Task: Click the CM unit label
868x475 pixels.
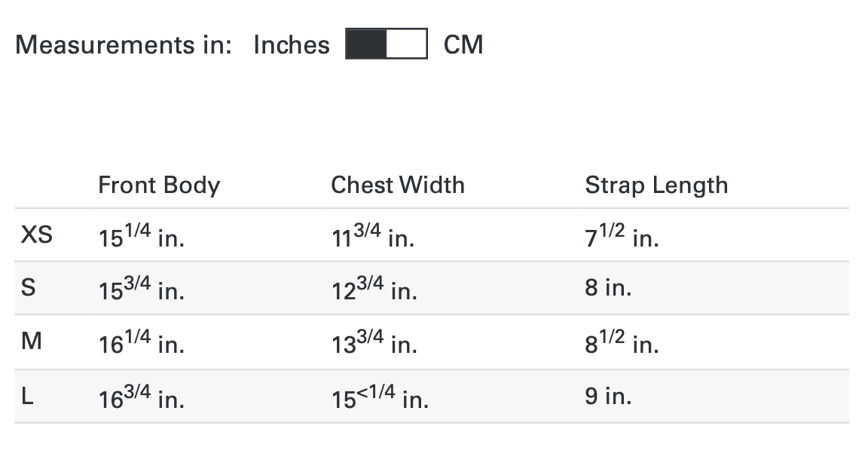Action: (463, 45)
